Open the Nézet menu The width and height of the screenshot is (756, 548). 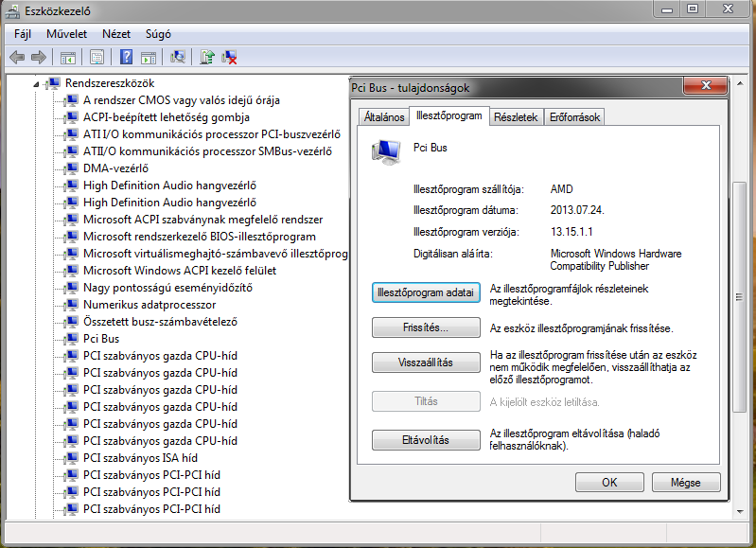(x=116, y=34)
